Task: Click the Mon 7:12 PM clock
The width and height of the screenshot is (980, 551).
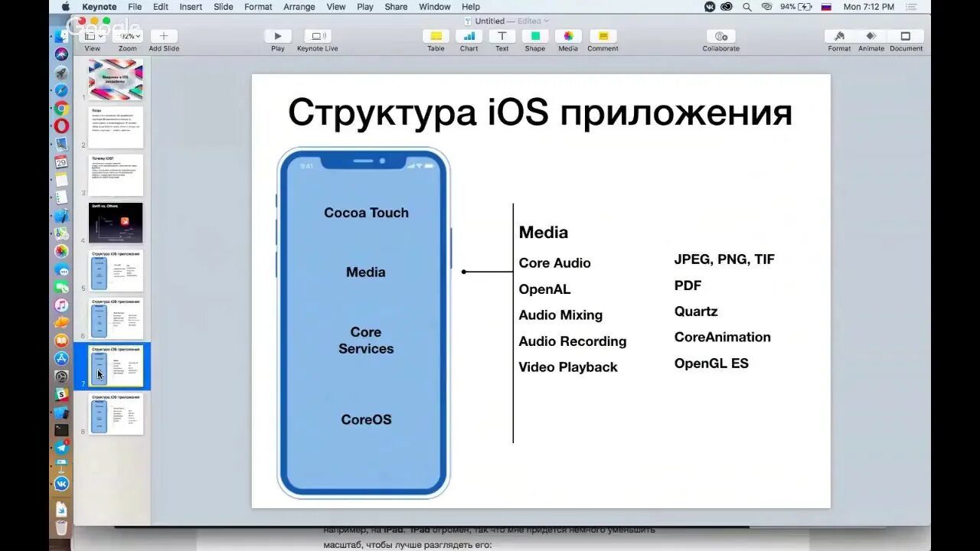Action: pyautogui.click(x=868, y=7)
